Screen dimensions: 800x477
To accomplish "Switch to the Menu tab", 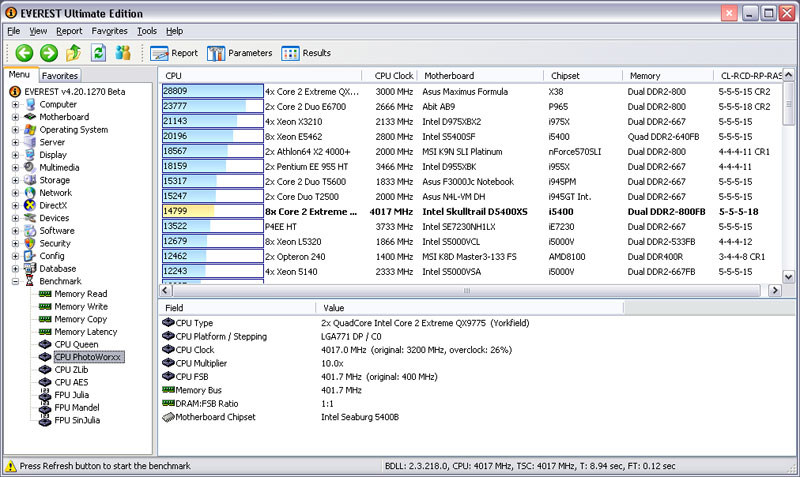I will click(x=19, y=74).
